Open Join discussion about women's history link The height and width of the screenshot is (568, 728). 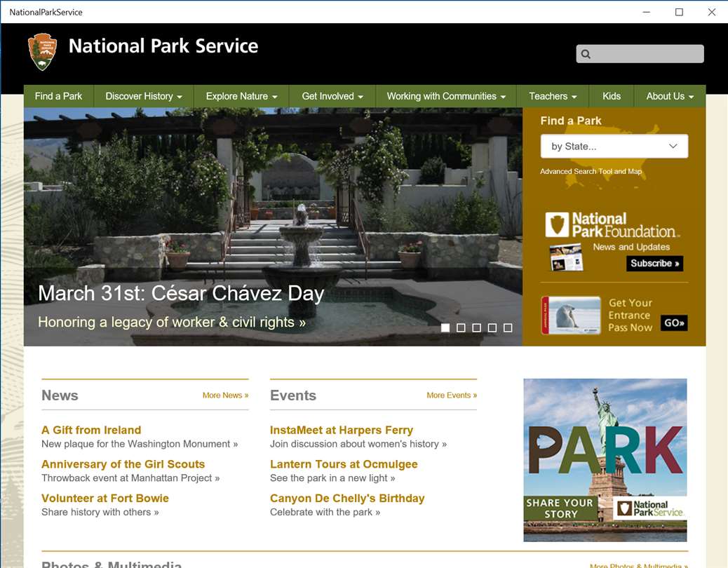coord(358,444)
